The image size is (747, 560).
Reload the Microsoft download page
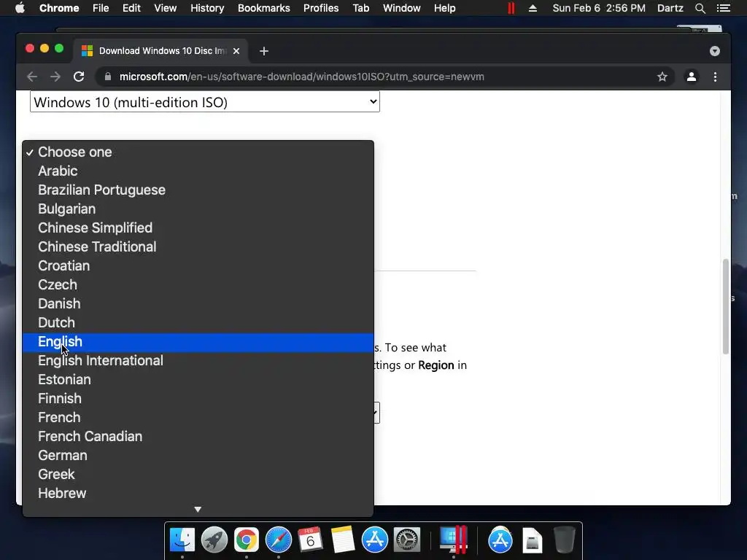point(79,77)
